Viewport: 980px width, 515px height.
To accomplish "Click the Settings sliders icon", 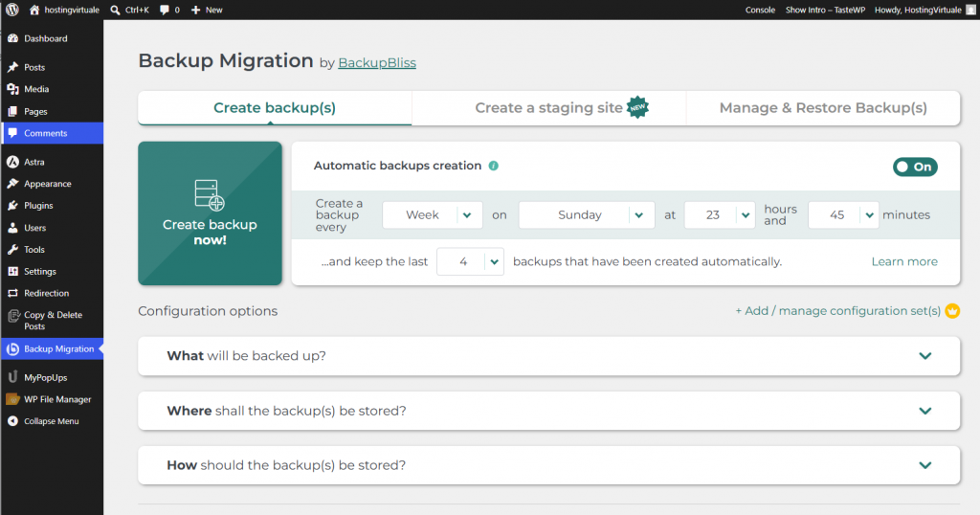I will click(13, 271).
